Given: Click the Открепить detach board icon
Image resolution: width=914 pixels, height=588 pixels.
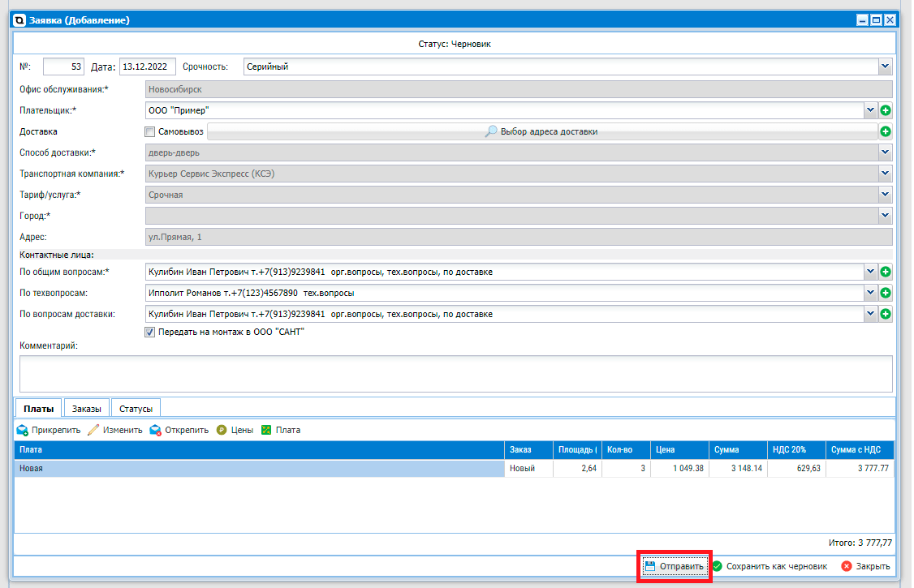Looking at the screenshot, I should tap(155, 430).
